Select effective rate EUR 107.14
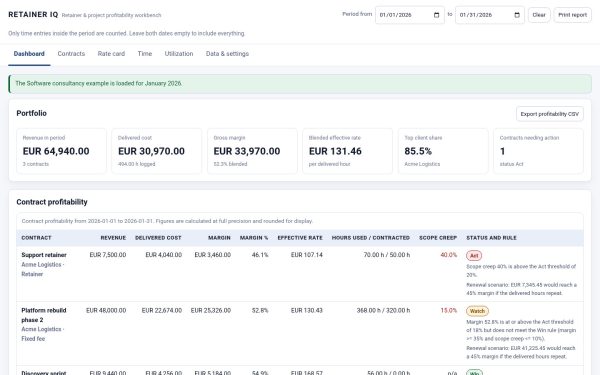 [x=307, y=255]
